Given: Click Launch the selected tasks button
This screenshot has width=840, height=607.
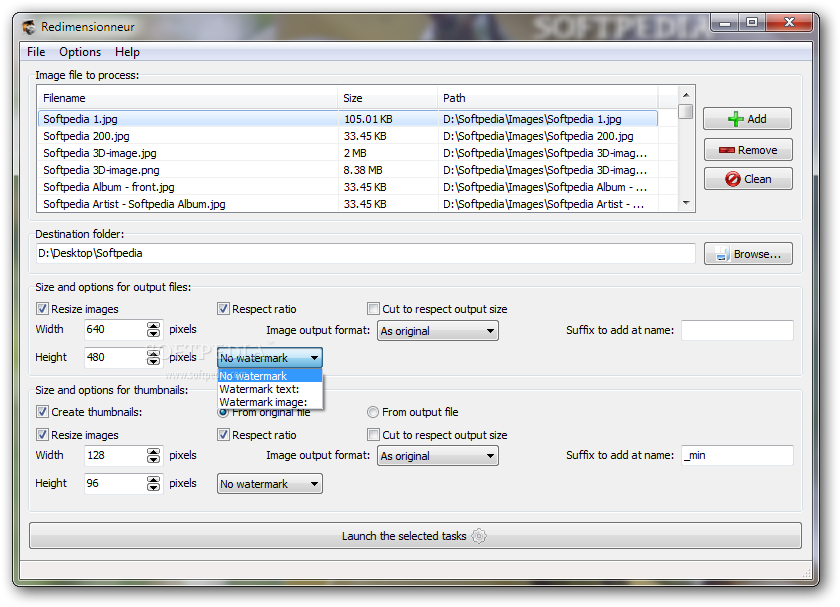Looking at the screenshot, I should coord(415,536).
